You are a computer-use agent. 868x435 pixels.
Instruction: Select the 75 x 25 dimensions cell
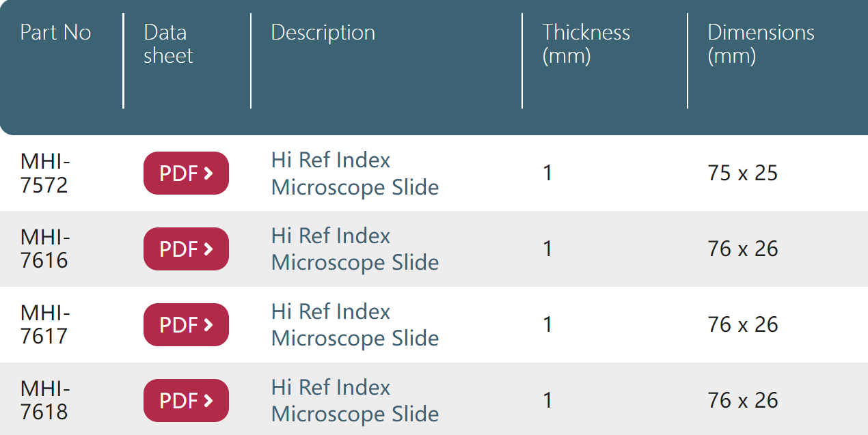click(743, 173)
